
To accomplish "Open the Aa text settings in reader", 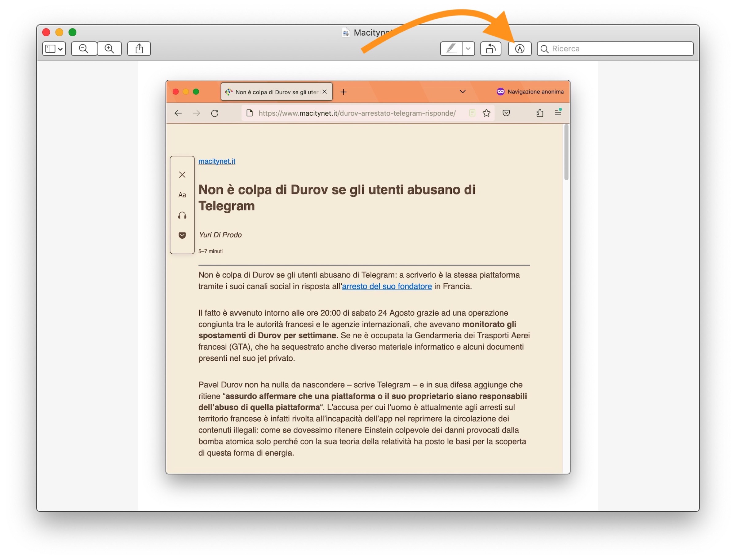I will (182, 195).
